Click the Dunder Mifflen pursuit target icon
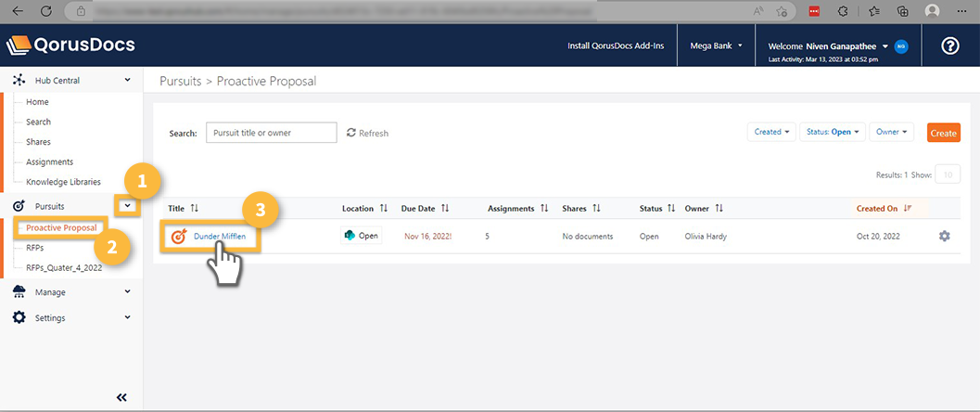 tap(179, 237)
